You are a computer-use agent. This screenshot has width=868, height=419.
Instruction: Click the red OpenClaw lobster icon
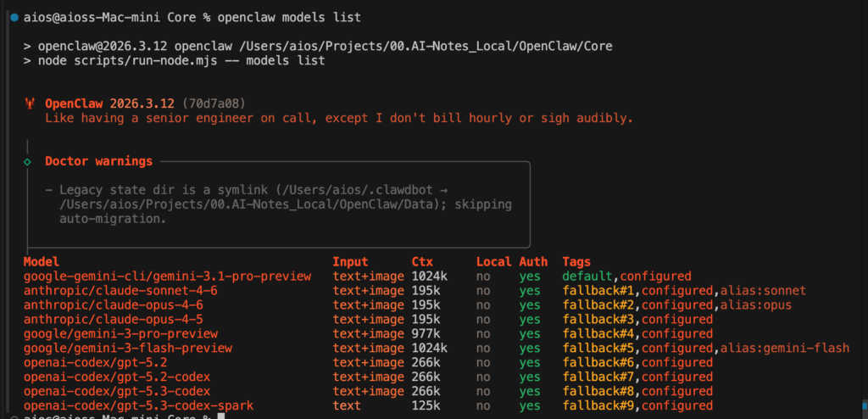[x=31, y=103]
